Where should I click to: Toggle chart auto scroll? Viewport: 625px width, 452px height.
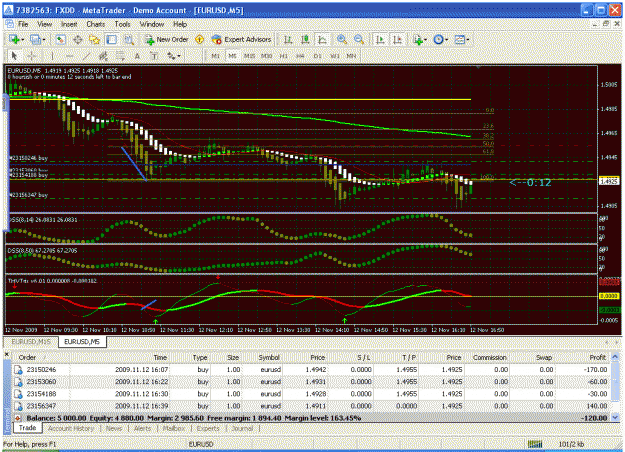click(x=380, y=39)
